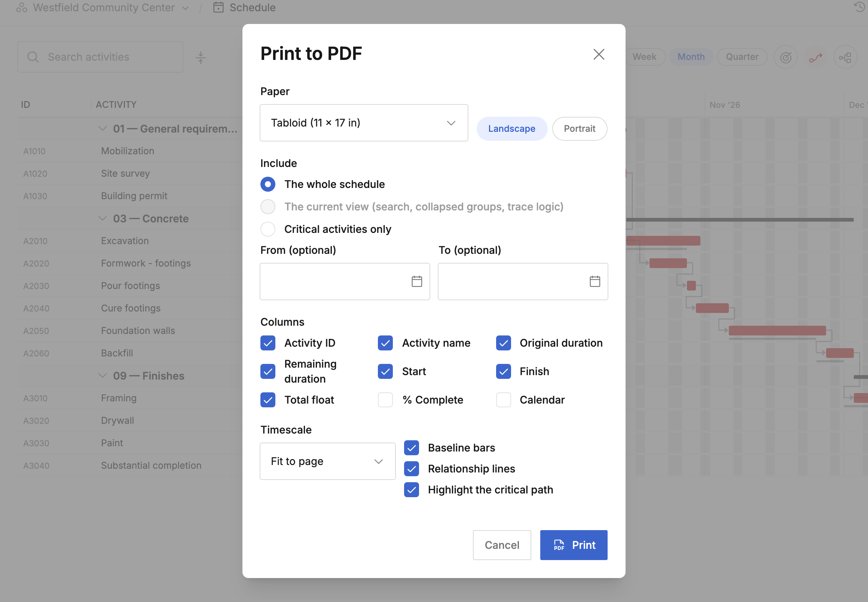Screen dimensions: 868x602
Task: Click the From (optional) date field
Action: 345,282
